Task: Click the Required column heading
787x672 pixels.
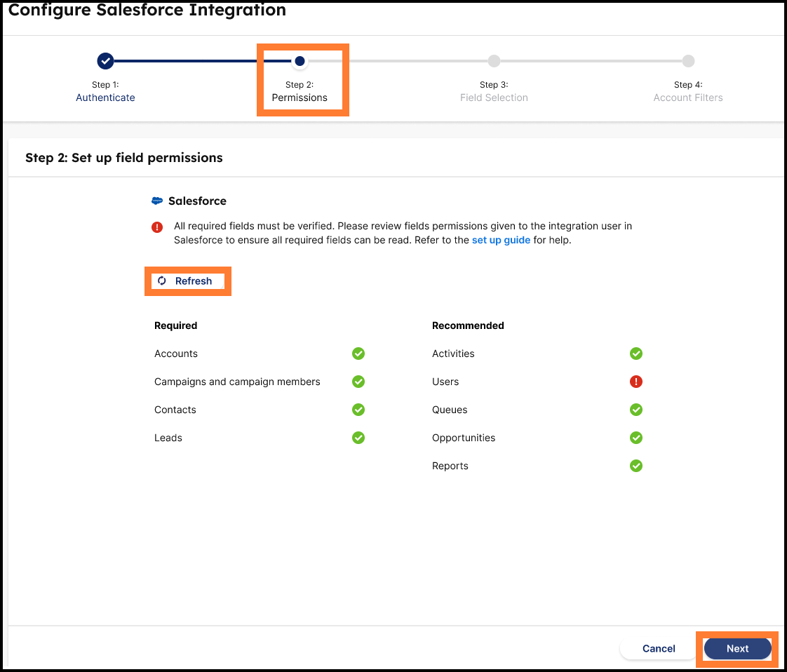Action: [175, 325]
